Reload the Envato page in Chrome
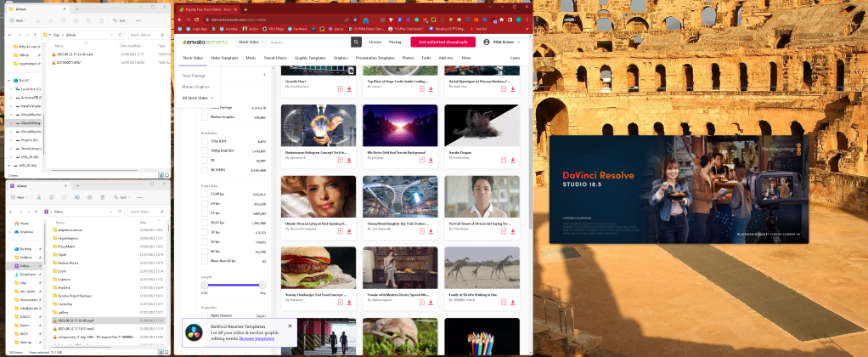This screenshot has width=868, height=357. point(196,20)
